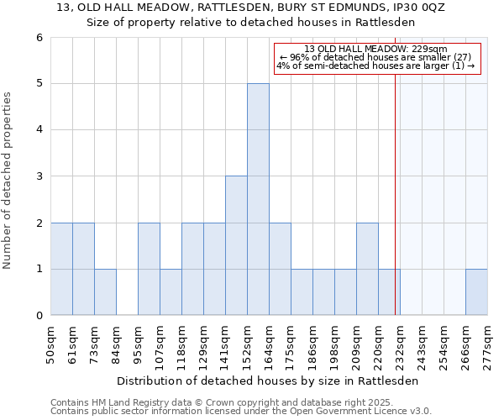Click the bar between 95sqm and 107sqm
Image resolution: width=504 pixels, height=420 pixels.
tap(149, 269)
